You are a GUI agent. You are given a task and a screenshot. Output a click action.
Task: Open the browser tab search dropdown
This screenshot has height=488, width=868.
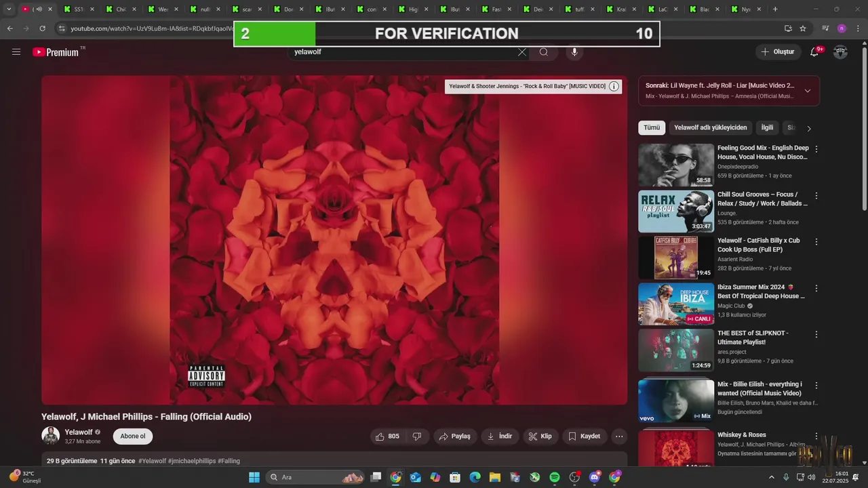coord(9,9)
